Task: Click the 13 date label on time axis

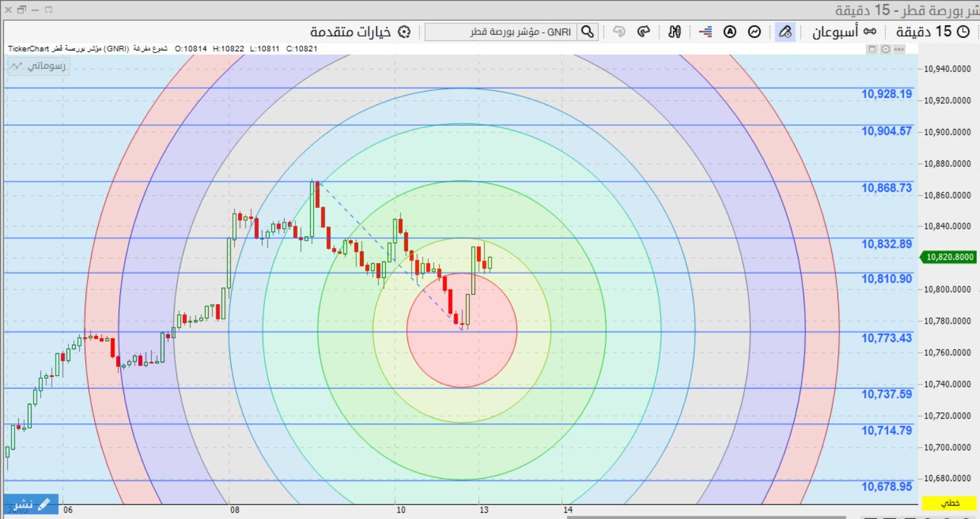Action: point(484,510)
